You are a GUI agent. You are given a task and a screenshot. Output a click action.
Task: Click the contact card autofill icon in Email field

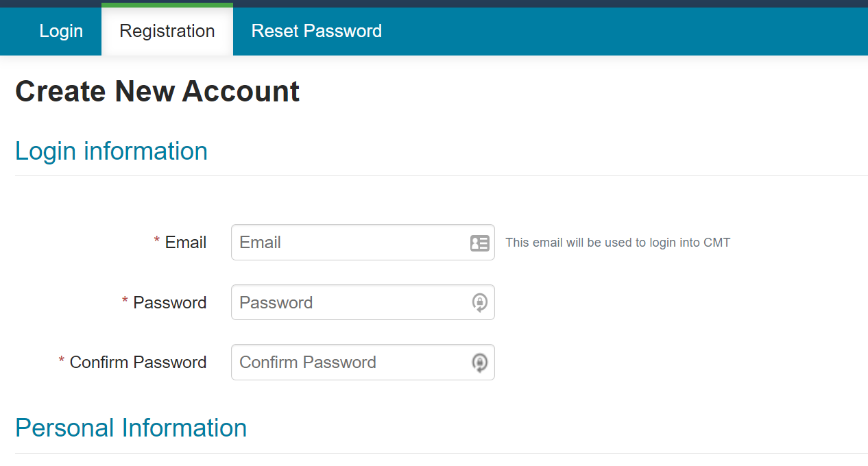pos(479,243)
